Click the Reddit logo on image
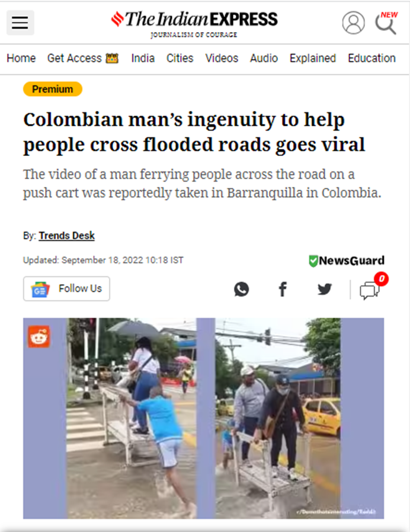This screenshot has width=410, height=532. point(39,336)
